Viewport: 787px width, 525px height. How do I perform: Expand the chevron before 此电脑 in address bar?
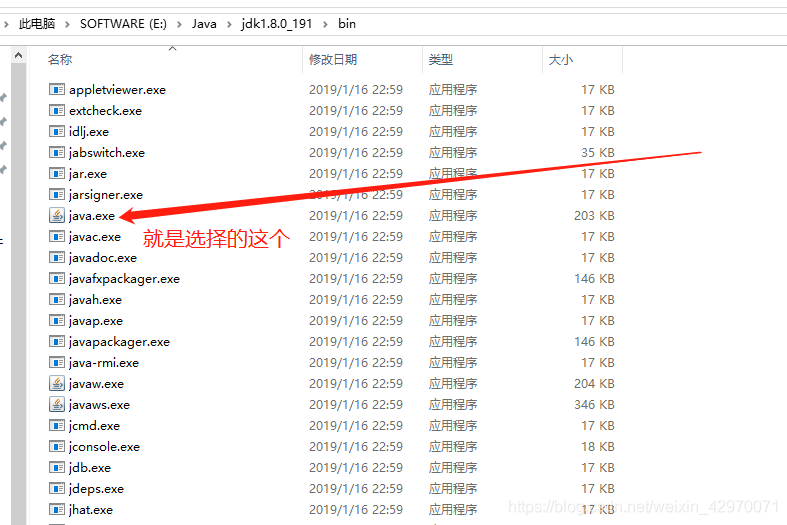6,24
